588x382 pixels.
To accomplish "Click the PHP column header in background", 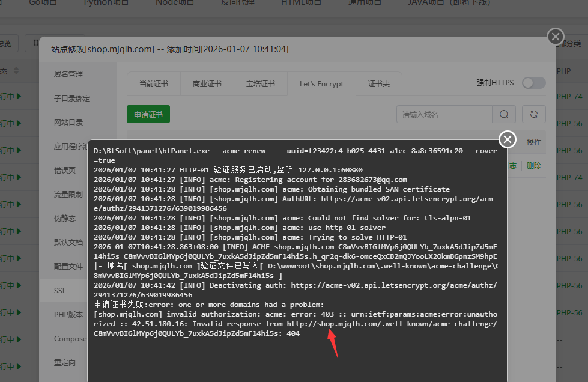I will tap(563, 71).
